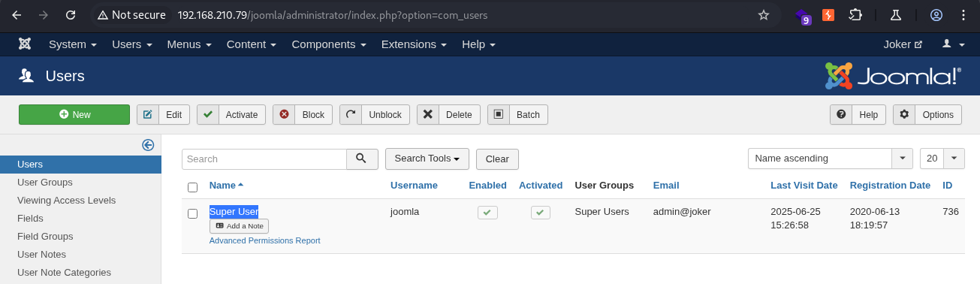The image size is (980, 284).
Task: Check the Super User row checkbox
Action: [192, 213]
